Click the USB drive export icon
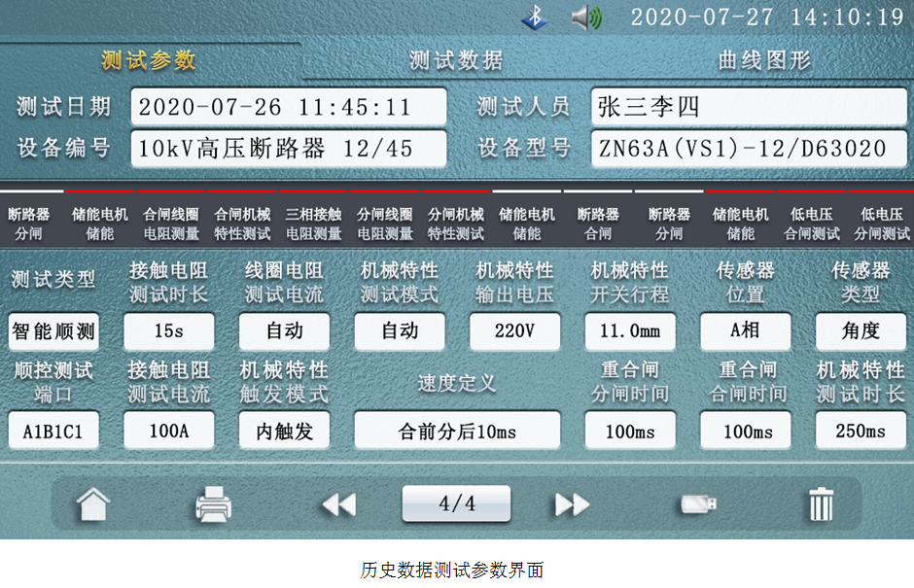Image resolution: width=914 pixels, height=588 pixels. coord(699,504)
